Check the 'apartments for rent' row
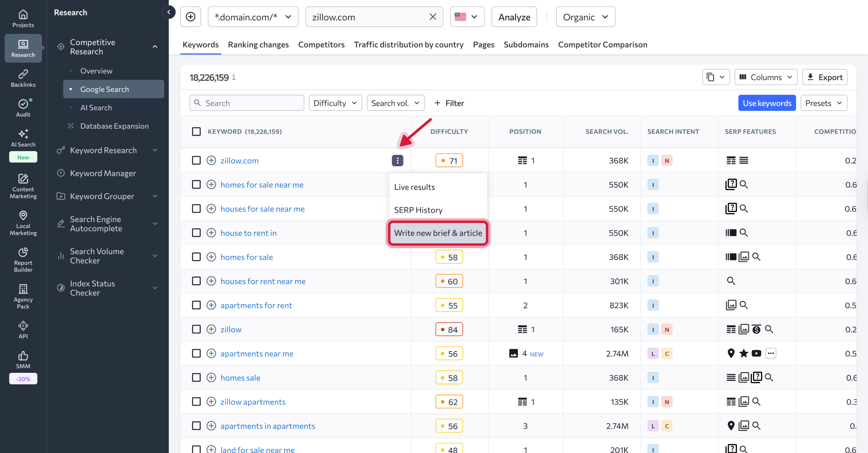 coord(197,305)
